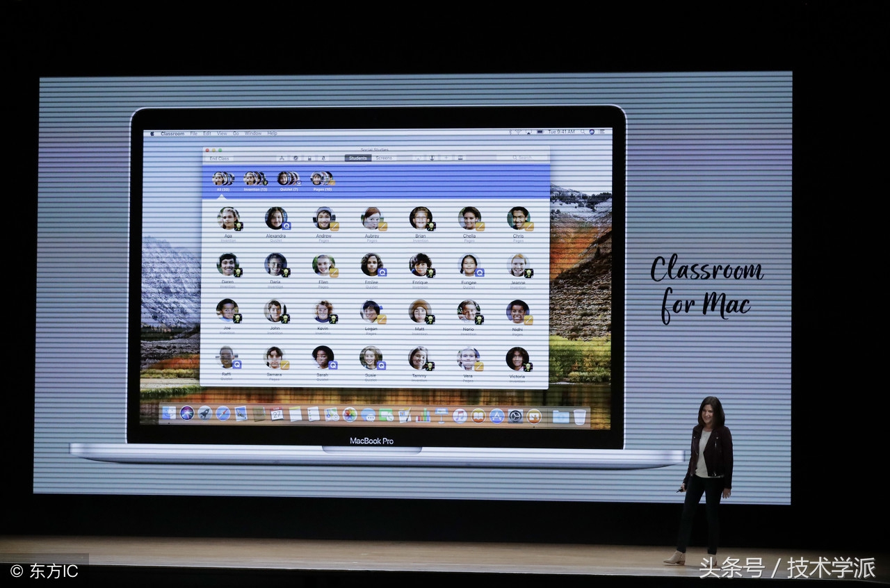Select student Joe
890x588 pixels.
click(227, 316)
